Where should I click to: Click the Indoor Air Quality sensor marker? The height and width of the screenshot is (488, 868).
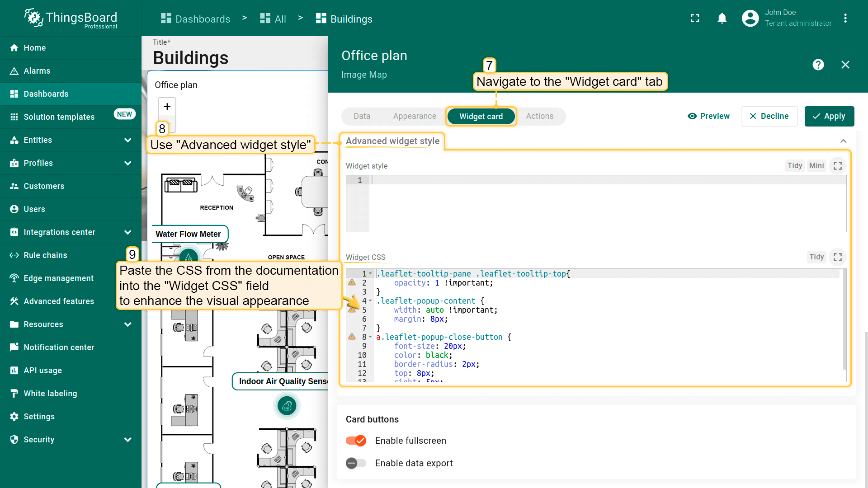pos(287,406)
